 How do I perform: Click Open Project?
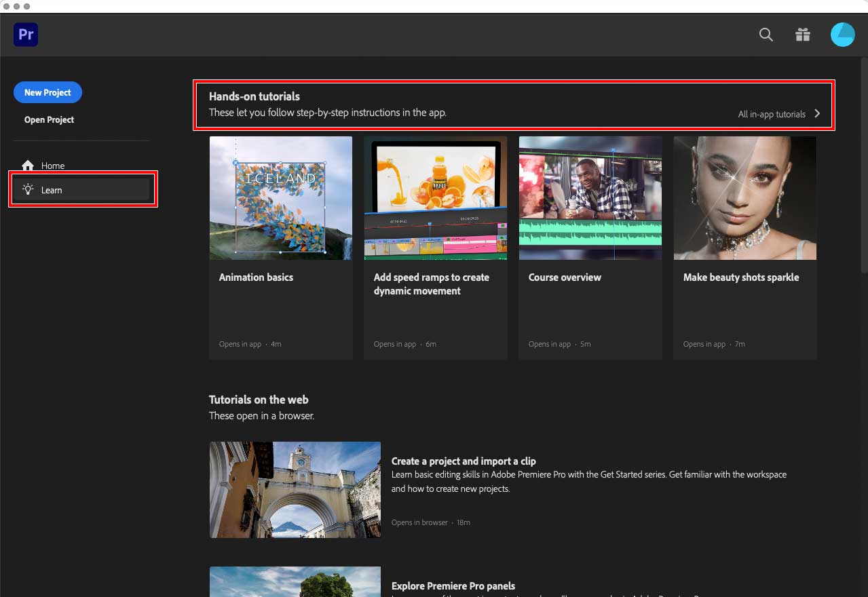point(49,119)
